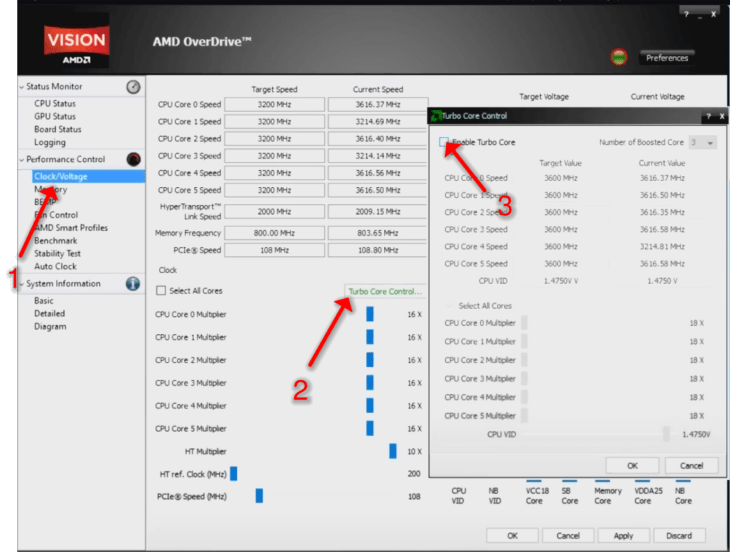Open Logging page
The height and width of the screenshot is (552, 730).
pos(49,142)
